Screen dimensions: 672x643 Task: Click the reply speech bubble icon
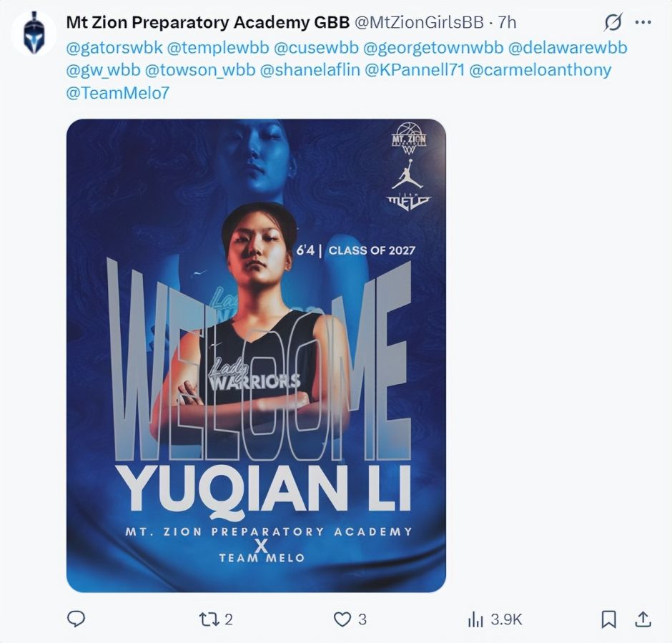pos(76,619)
